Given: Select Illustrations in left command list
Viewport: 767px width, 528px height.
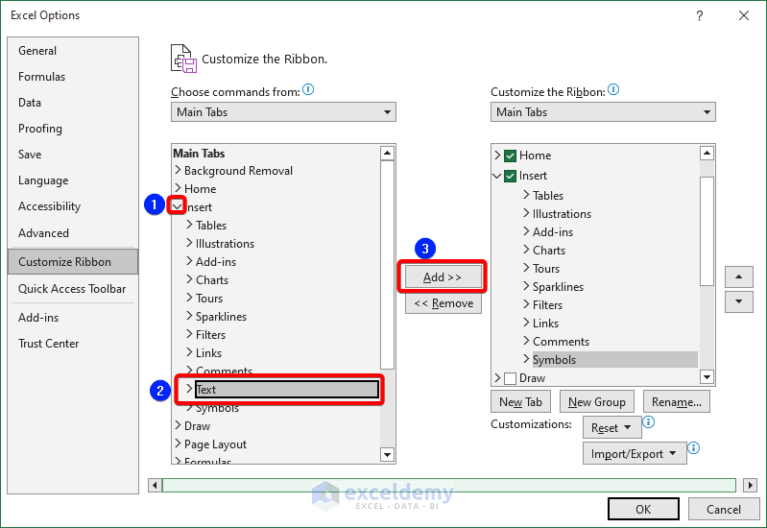Looking at the screenshot, I should pos(225,244).
